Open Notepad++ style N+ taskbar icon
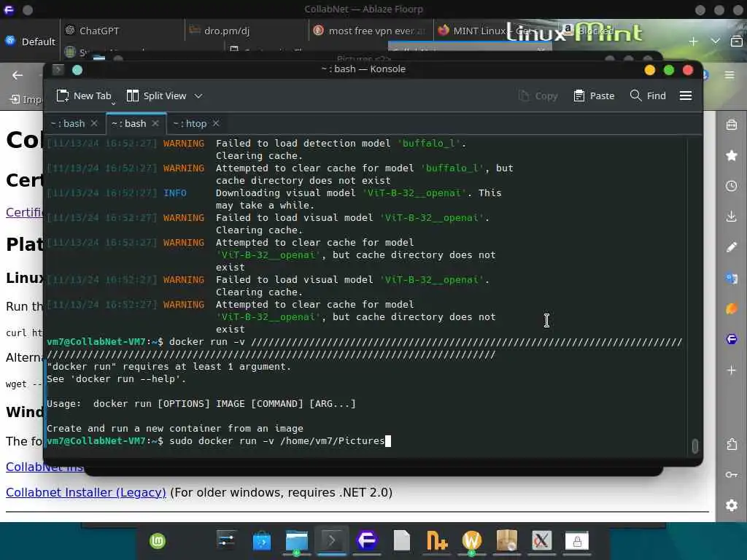 pos(436,541)
